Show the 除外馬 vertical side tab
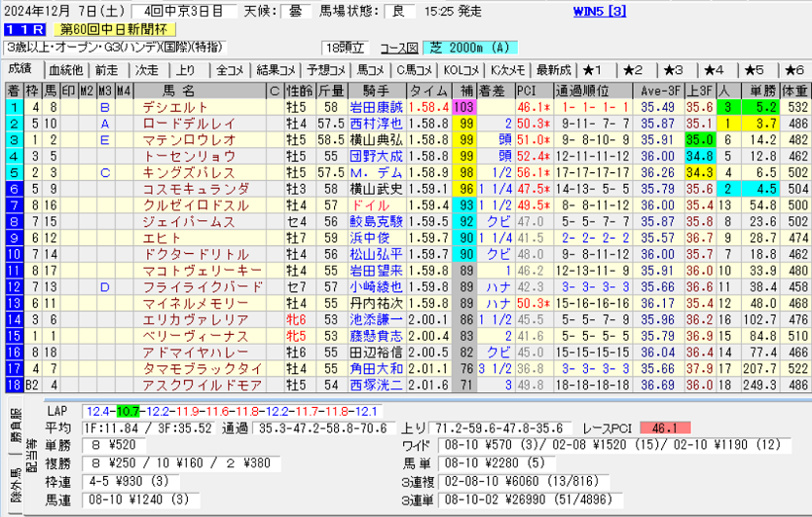Viewport: 812px width, 517px height. [x=13, y=487]
